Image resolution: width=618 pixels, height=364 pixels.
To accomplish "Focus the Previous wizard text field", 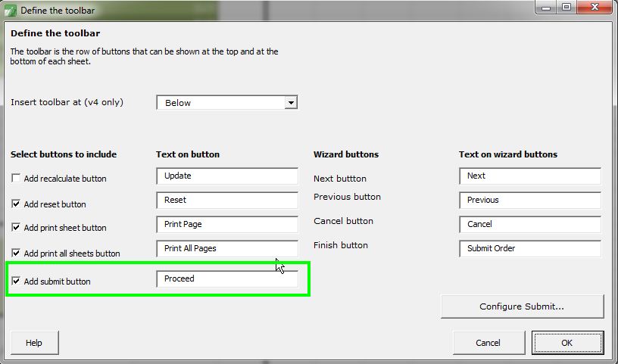I will pos(530,200).
